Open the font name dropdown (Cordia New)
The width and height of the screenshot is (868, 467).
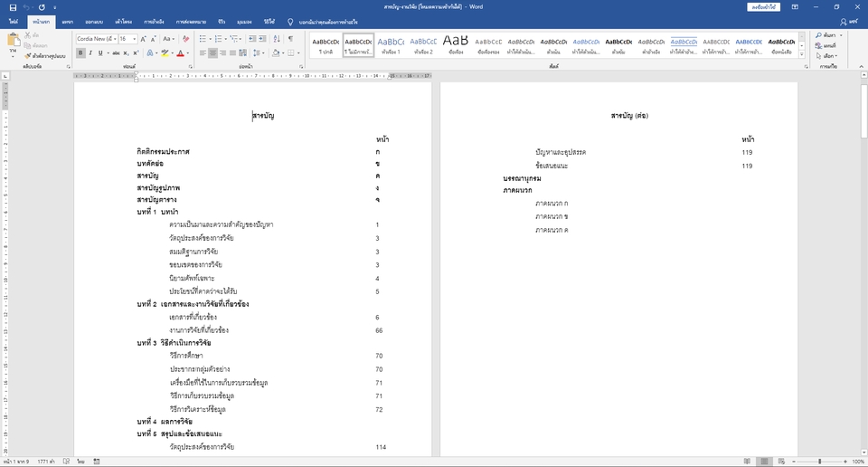[115, 39]
